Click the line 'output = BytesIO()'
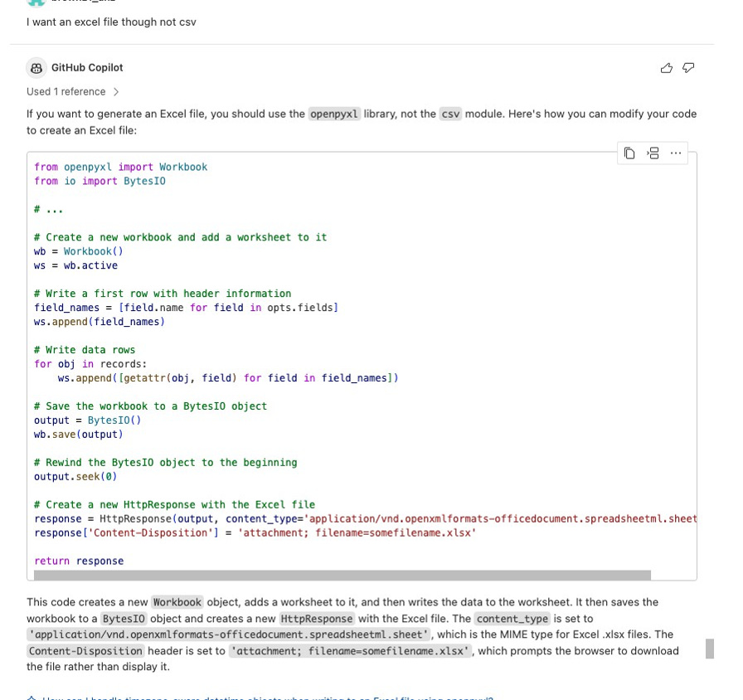This screenshot has width=743, height=700. pyautogui.click(x=87, y=420)
